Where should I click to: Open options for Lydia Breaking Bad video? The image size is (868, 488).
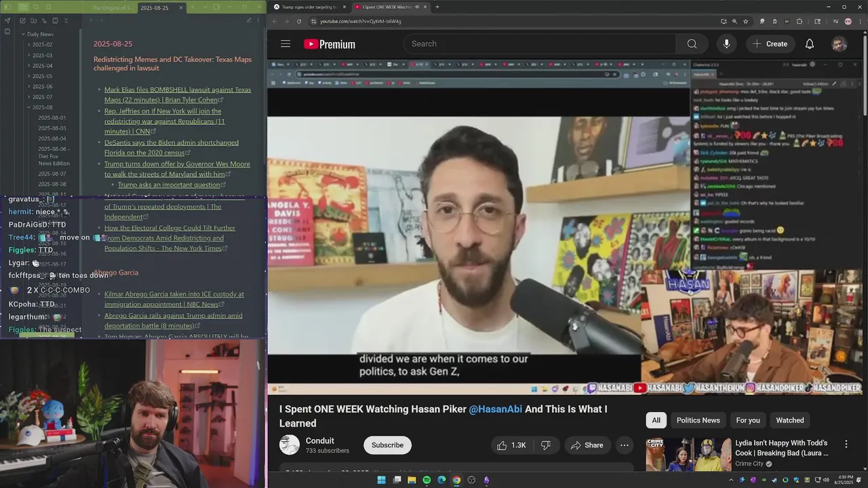(846, 444)
